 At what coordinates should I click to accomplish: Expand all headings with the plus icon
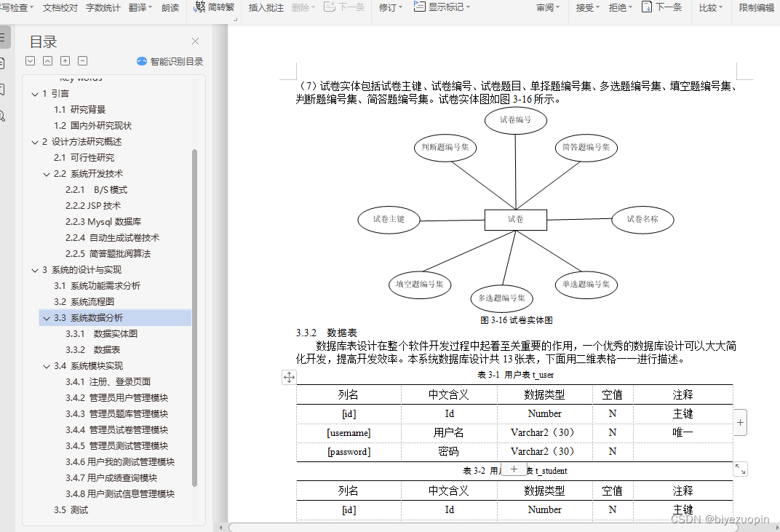[x=65, y=60]
